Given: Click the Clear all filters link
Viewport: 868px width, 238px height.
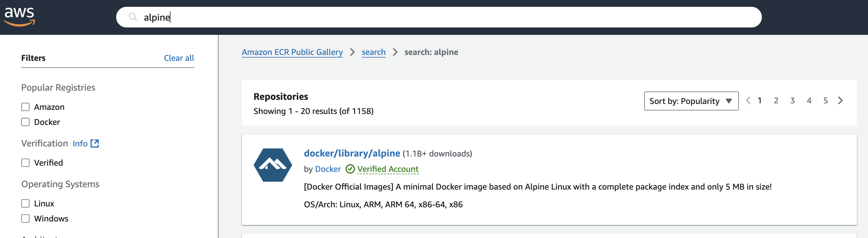Looking at the screenshot, I should point(179,58).
